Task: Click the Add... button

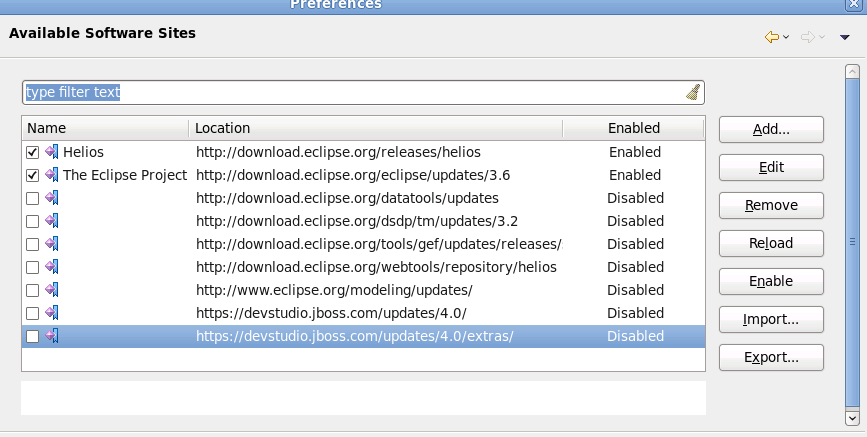Action: (770, 129)
